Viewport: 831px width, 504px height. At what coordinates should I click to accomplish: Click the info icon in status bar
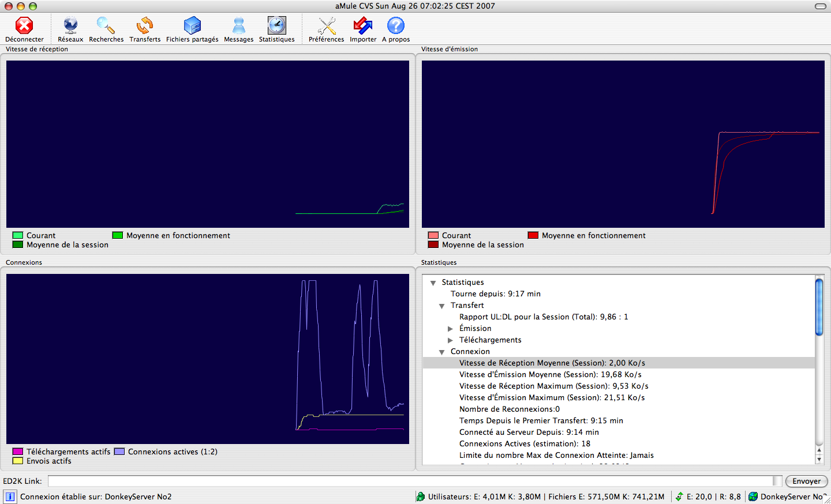[10, 497]
